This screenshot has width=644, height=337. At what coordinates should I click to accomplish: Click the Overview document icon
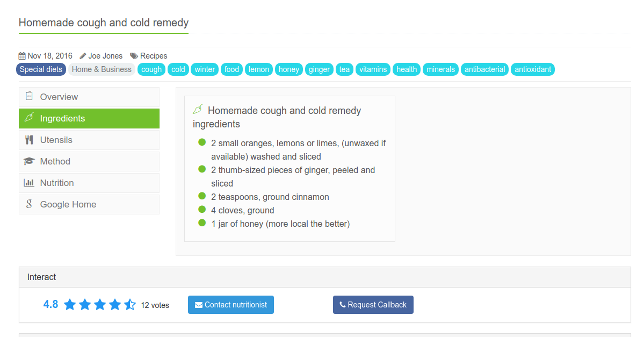(x=29, y=96)
